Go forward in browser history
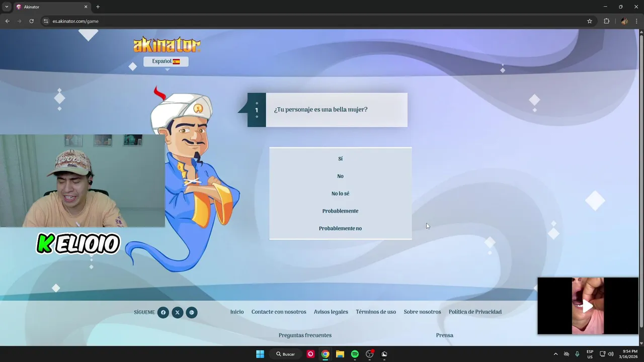This screenshot has width=644, height=362. (x=19, y=21)
